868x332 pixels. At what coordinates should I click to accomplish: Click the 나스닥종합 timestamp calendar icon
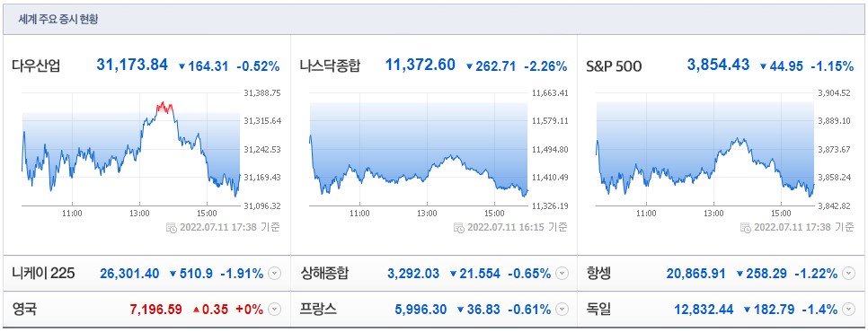459,227
